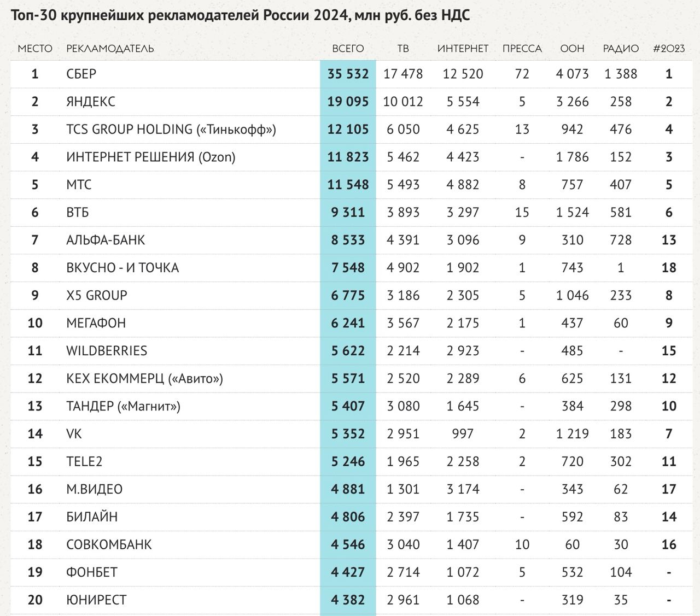Click СБЕР outdoor value 4 073
700x616 pixels.
tap(573, 74)
